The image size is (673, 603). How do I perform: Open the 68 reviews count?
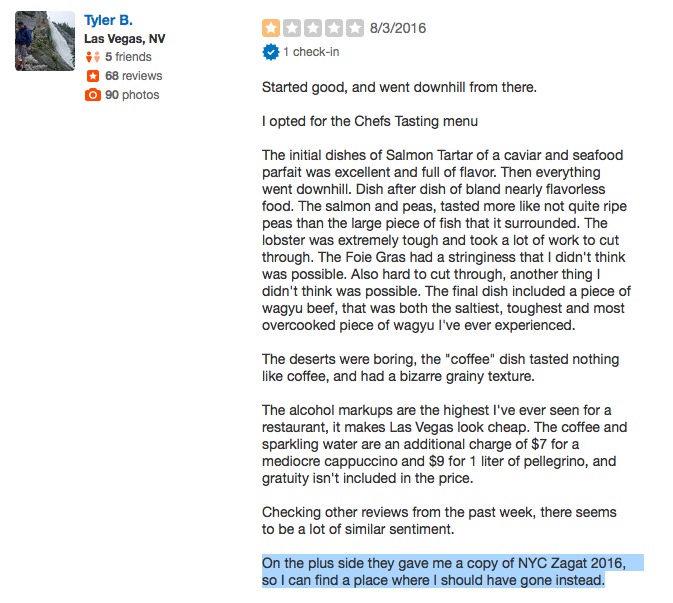click(x=133, y=76)
